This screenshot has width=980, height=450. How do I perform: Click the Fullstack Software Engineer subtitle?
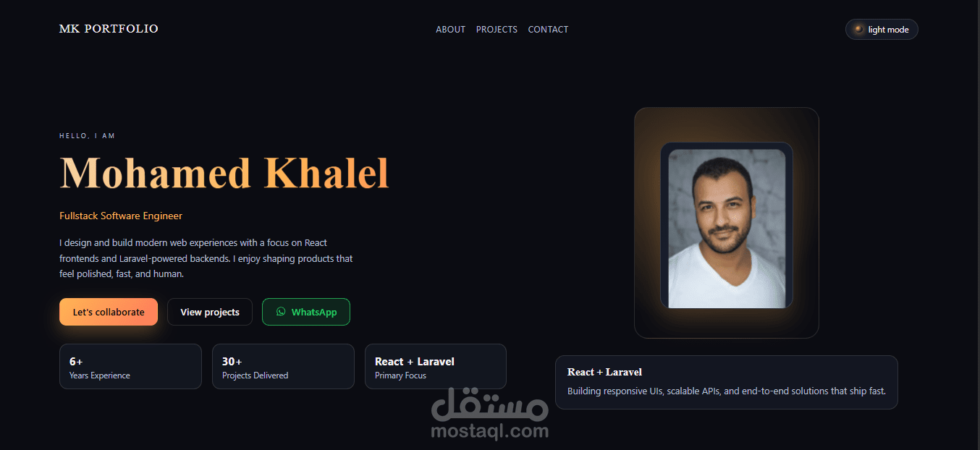point(121,216)
